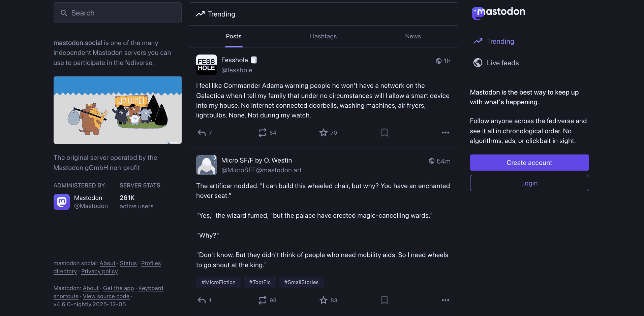Bookmark the Micro SF/F story
Screen dimensions: 644x316
click(x=384, y=300)
